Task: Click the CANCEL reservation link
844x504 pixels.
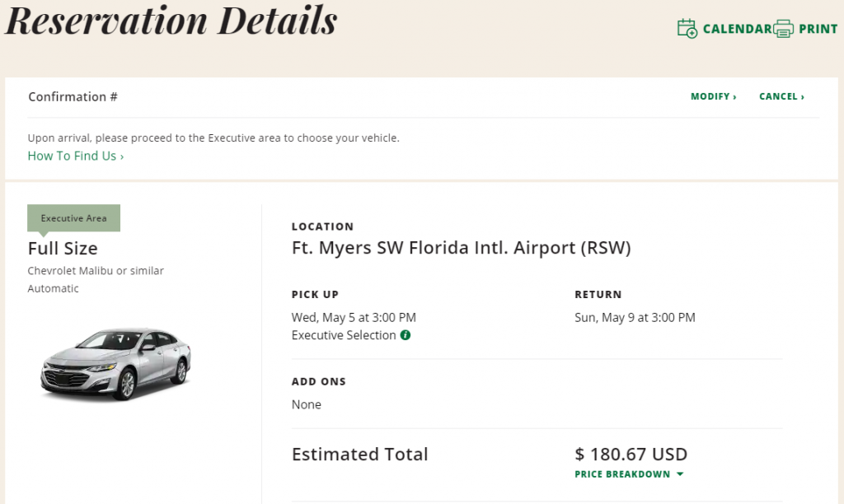Action: pyautogui.click(x=781, y=97)
